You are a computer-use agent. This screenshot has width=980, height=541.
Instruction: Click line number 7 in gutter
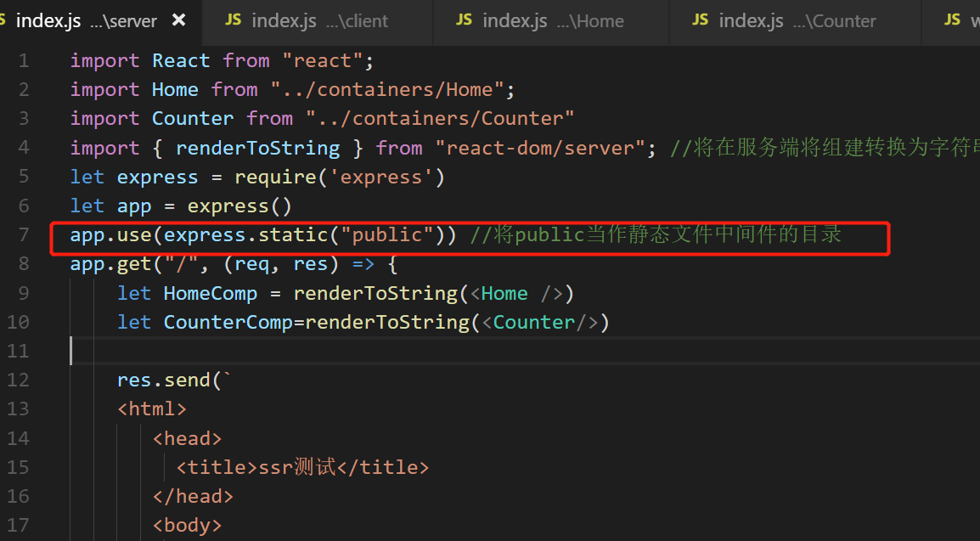(x=24, y=235)
